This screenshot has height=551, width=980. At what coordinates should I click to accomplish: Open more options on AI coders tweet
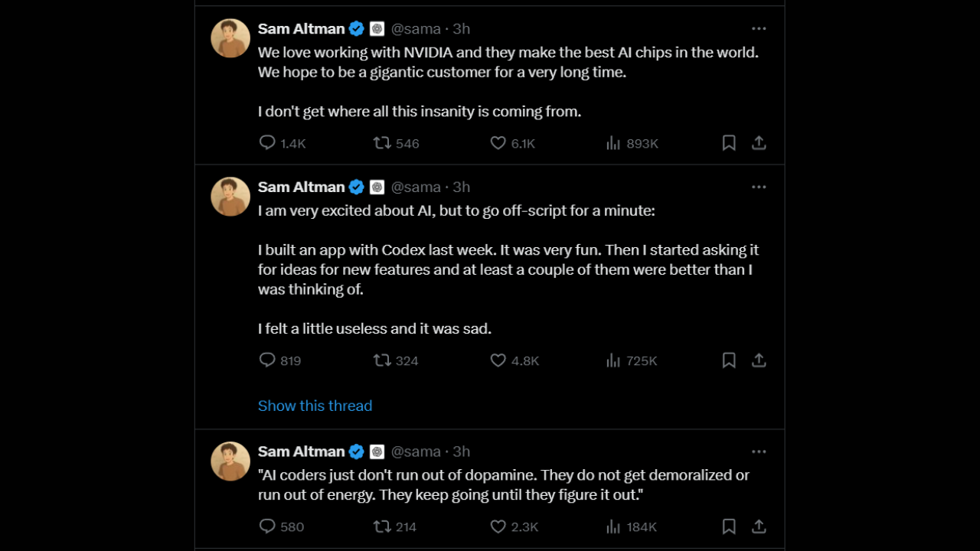point(759,452)
